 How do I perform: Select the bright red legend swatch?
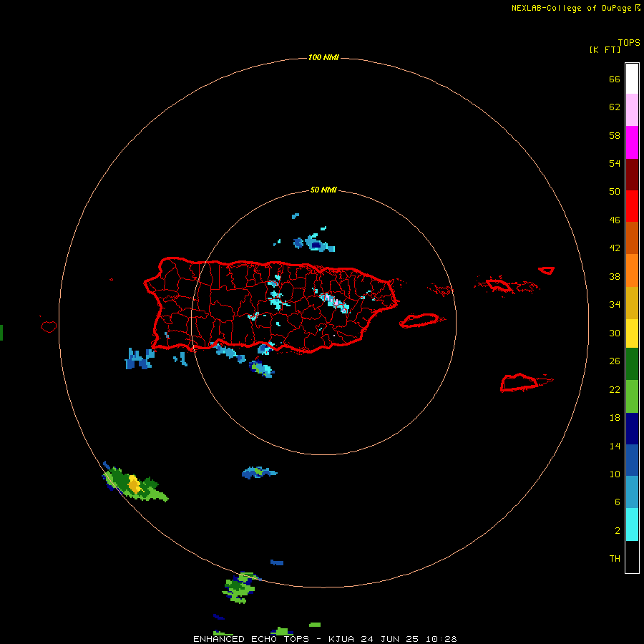tap(632, 206)
